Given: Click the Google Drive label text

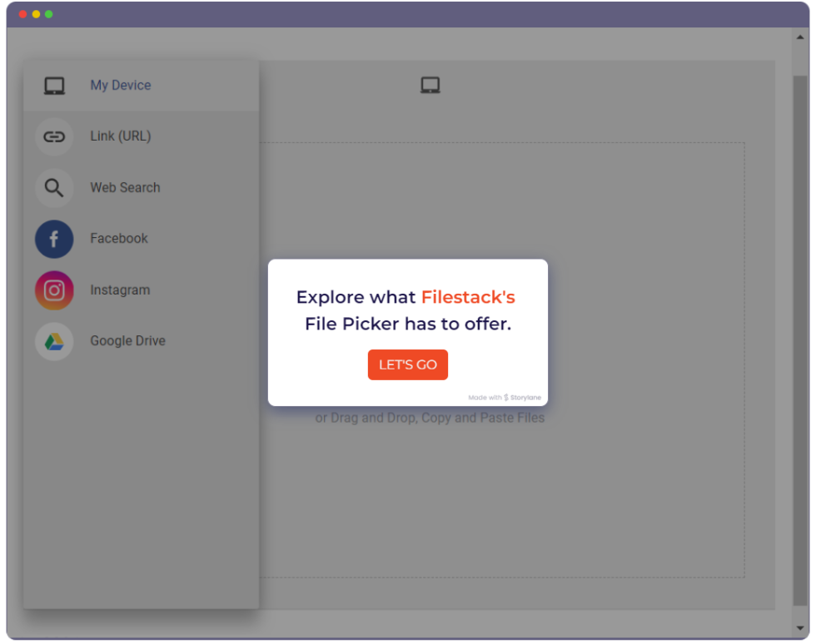Looking at the screenshot, I should pos(127,341).
